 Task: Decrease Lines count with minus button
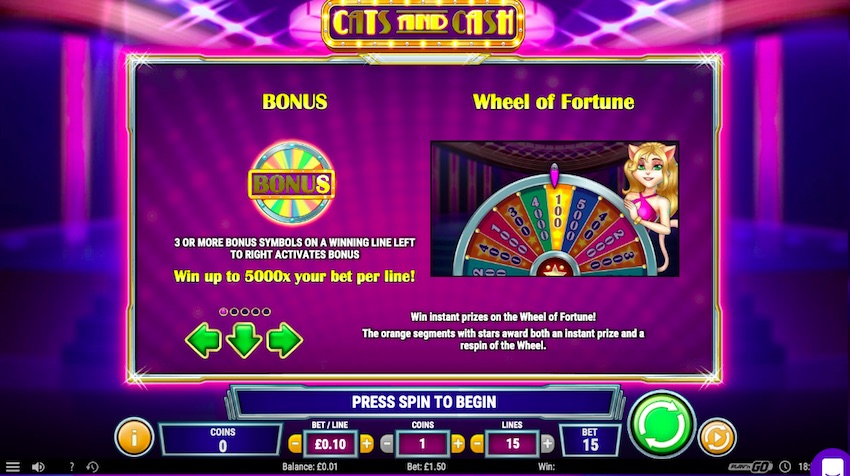click(x=476, y=444)
